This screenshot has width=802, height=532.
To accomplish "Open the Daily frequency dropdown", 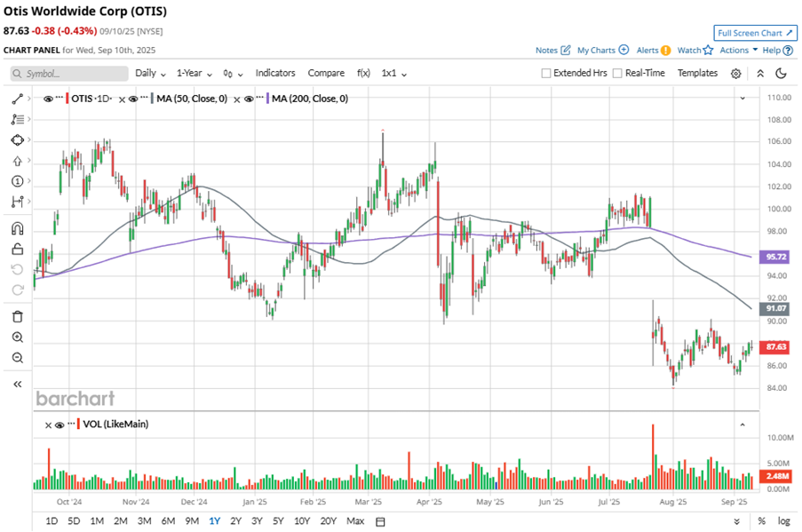I will 150,73.
